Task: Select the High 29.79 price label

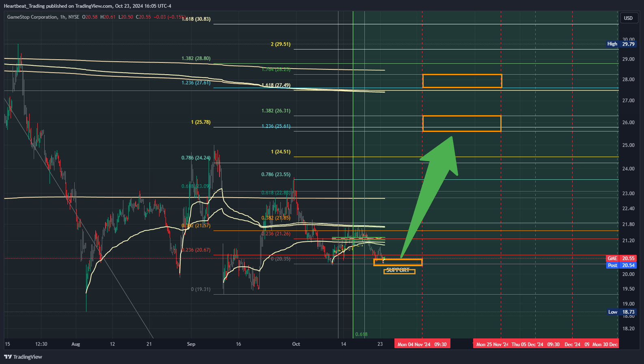Action: (621, 44)
